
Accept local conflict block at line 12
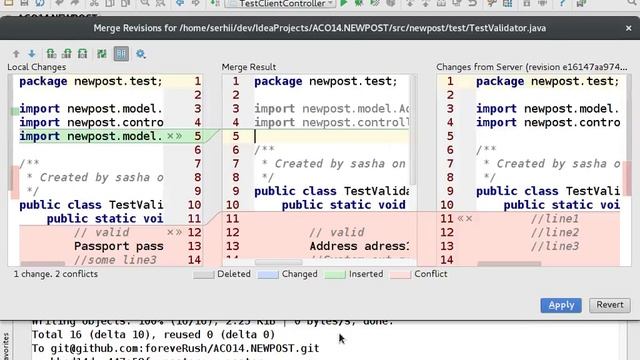click(178, 232)
